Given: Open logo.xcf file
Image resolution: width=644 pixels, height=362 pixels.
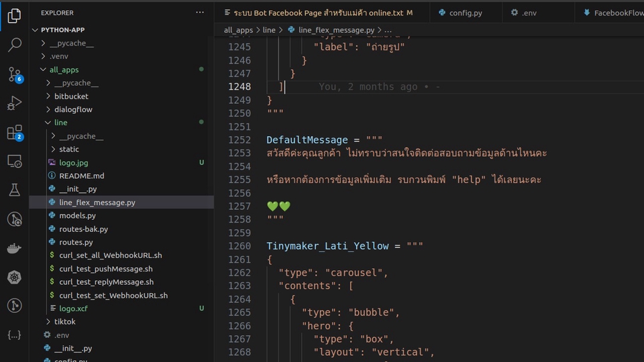Looking at the screenshot, I should pos(74,308).
